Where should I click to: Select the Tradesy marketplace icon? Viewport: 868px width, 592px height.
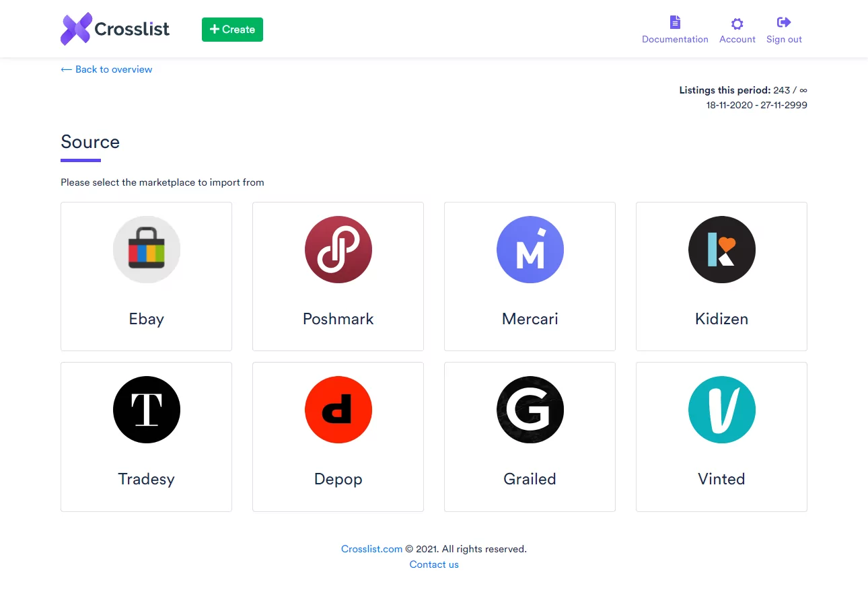coord(146,410)
